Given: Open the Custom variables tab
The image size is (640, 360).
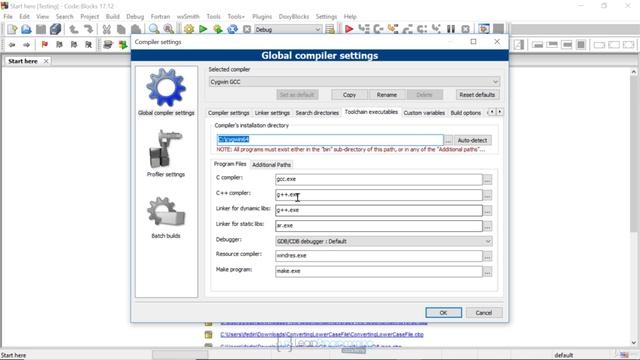Looking at the screenshot, I should click(424, 113).
